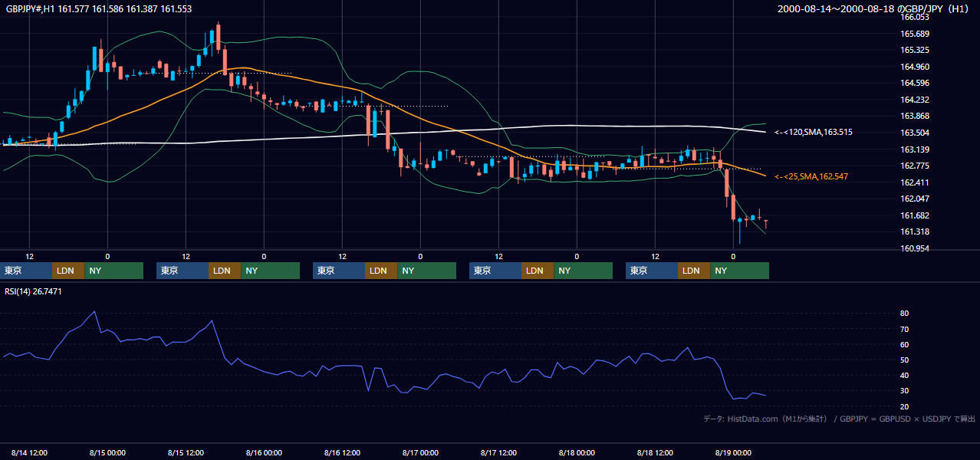Click price axis value 164.596
The width and height of the screenshot is (980, 460).
915,83
